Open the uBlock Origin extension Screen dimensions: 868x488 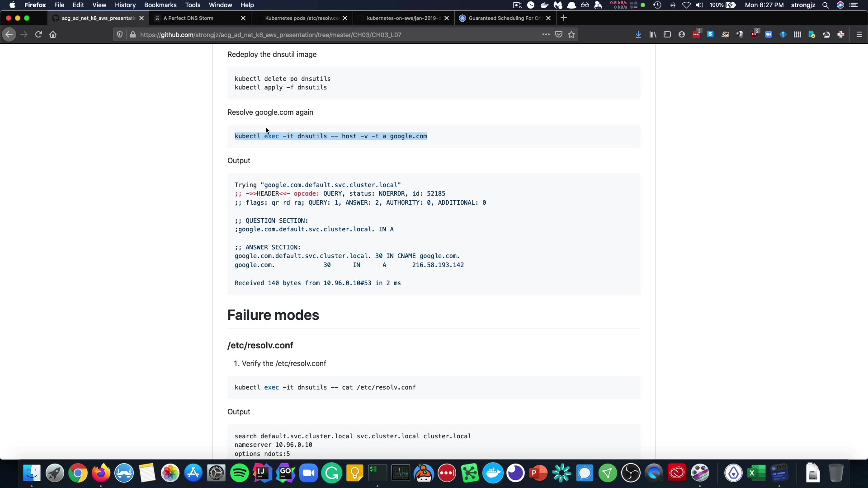click(x=754, y=34)
